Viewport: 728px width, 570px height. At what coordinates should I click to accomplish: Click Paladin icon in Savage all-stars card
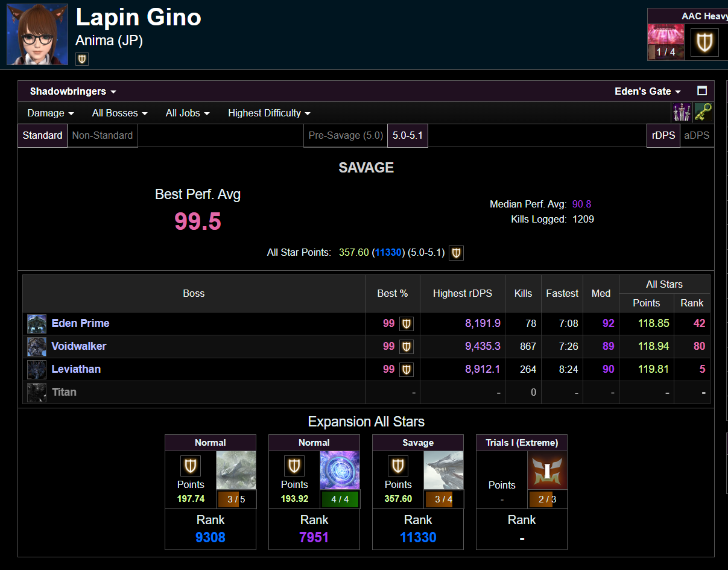[398, 466]
